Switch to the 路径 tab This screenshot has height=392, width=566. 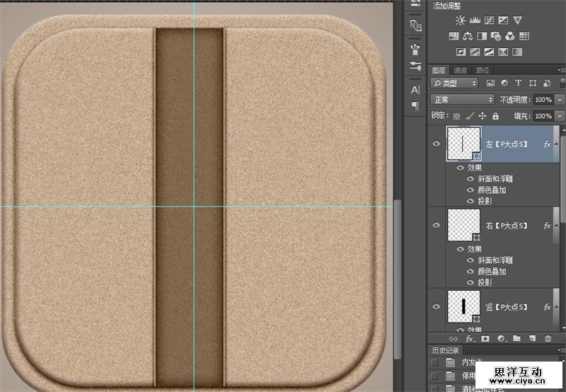click(x=483, y=70)
